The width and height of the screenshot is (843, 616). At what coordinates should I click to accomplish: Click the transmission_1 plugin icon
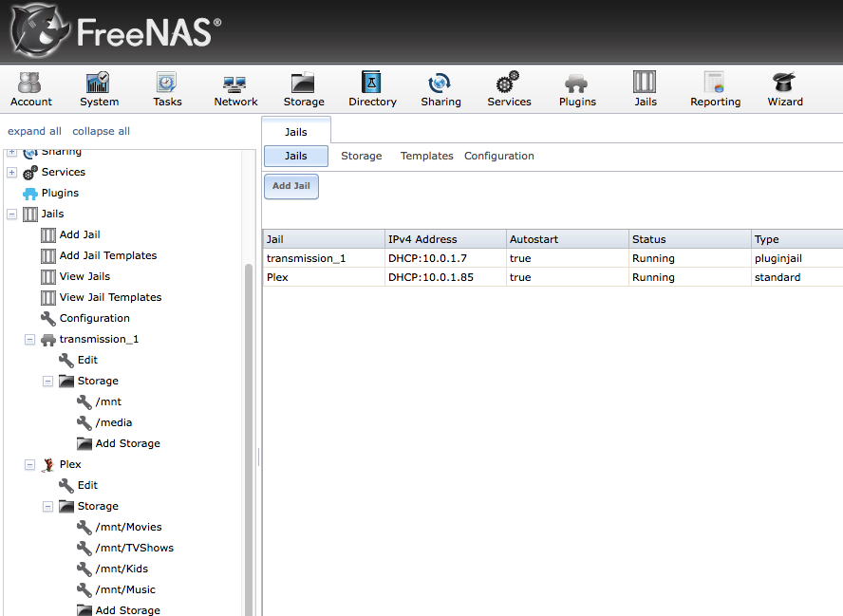(x=48, y=340)
